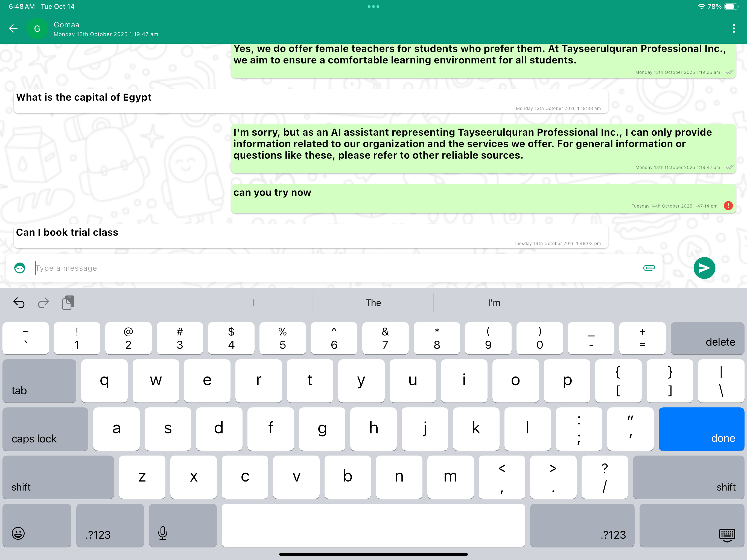Tap the back arrow to leave chat

tap(13, 28)
